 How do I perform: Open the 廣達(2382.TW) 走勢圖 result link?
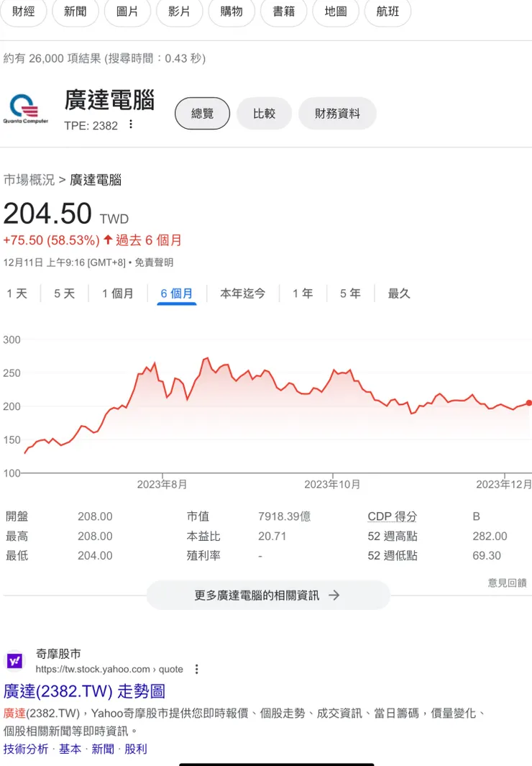coord(84,691)
